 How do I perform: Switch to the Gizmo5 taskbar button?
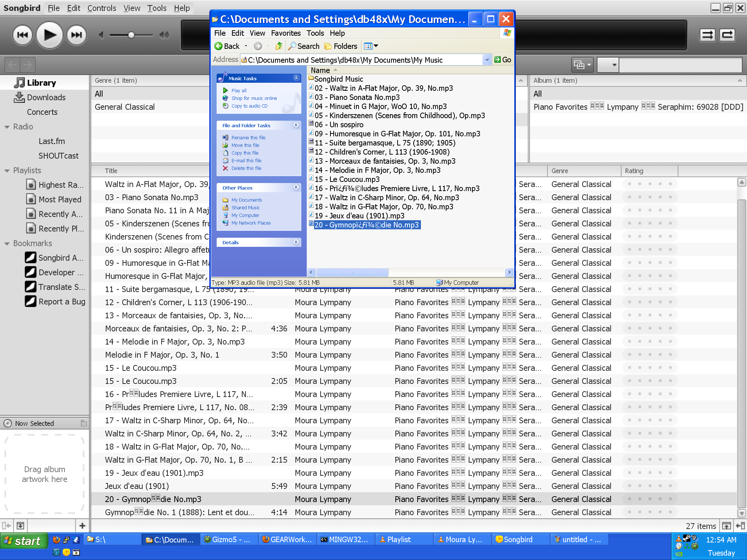click(x=229, y=540)
